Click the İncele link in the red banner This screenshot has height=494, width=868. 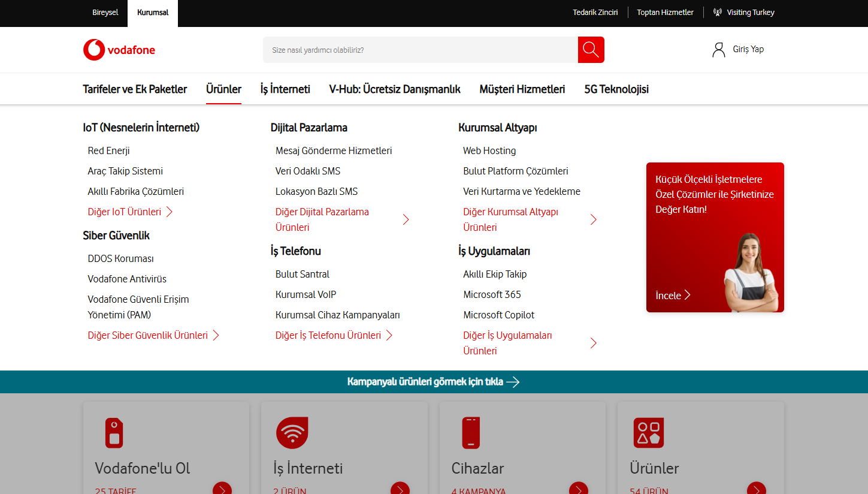pyautogui.click(x=672, y=295)
